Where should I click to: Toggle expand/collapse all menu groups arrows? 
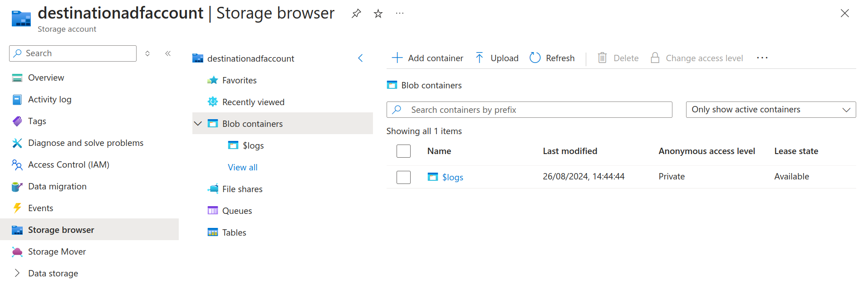tap(147, 53)
